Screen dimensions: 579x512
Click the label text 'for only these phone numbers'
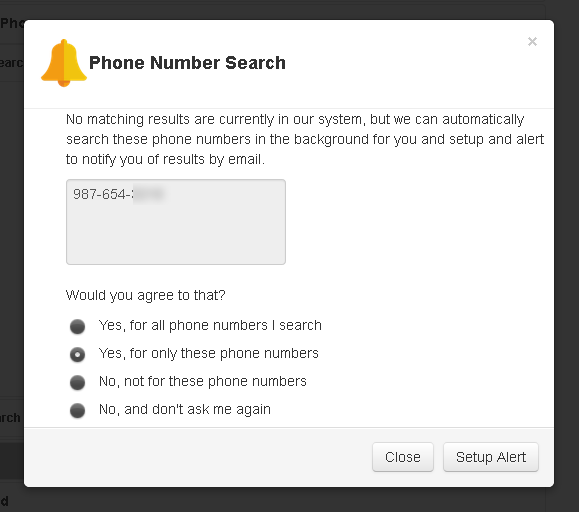pos(224,353)
